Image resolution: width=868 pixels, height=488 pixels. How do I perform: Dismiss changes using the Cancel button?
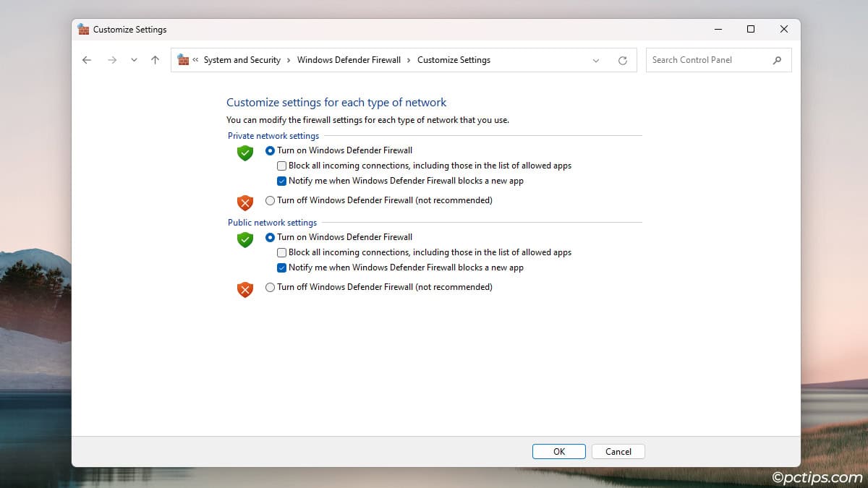click(618, 451)
